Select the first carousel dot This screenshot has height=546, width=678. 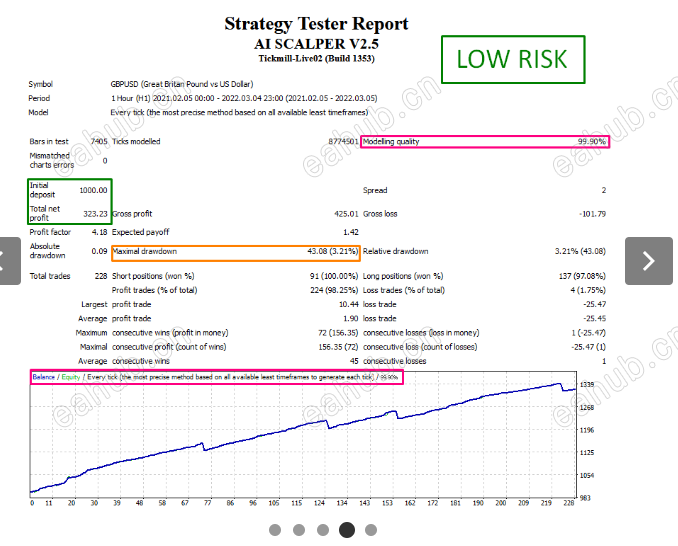coord(275,530)
